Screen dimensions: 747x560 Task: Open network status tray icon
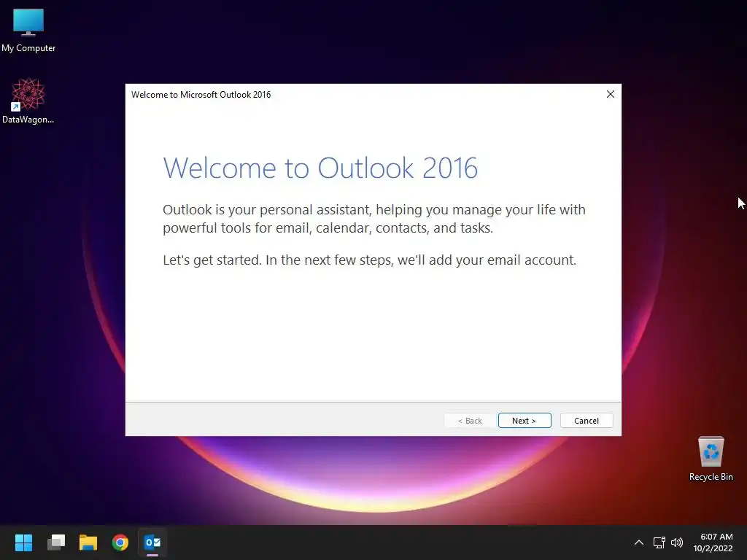(x=659, y=542)
